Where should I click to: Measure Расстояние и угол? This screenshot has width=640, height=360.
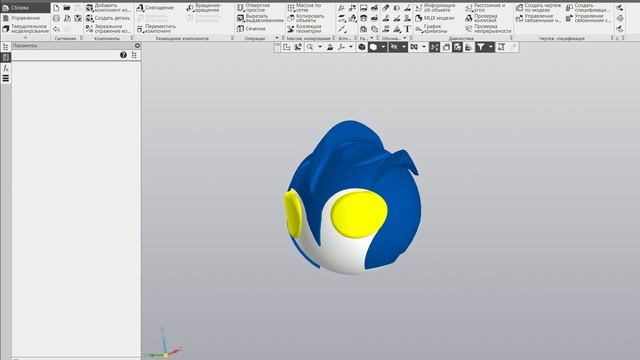(485, 8)
